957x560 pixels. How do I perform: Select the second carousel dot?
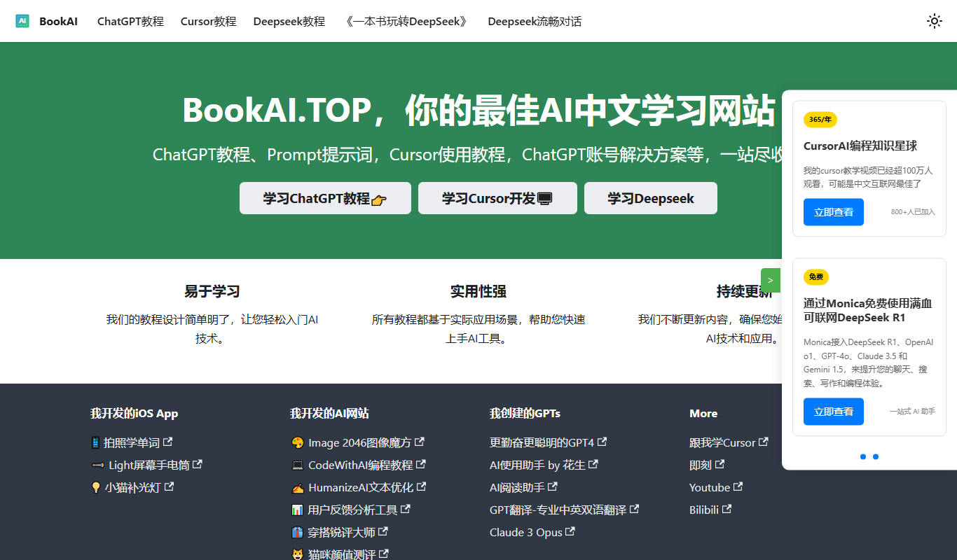coord(876,456)
